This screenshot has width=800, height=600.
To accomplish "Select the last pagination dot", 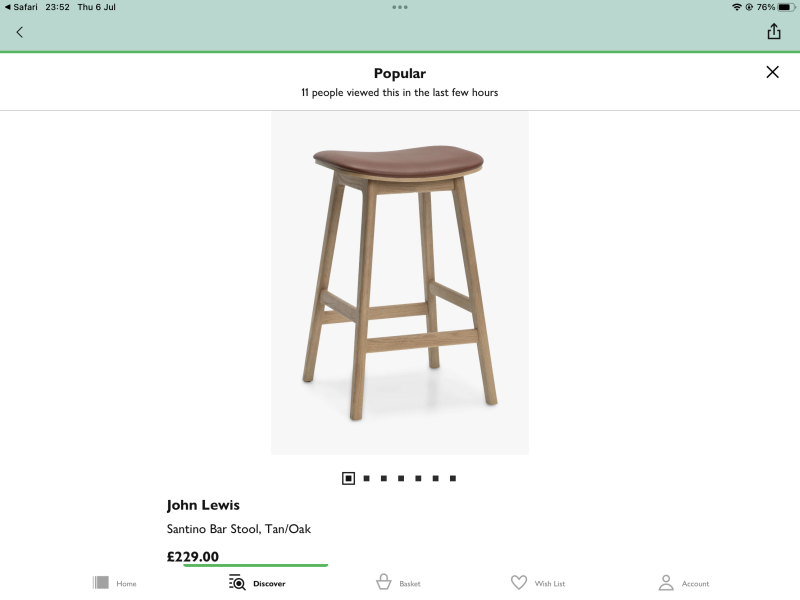I will click(453, 478).
